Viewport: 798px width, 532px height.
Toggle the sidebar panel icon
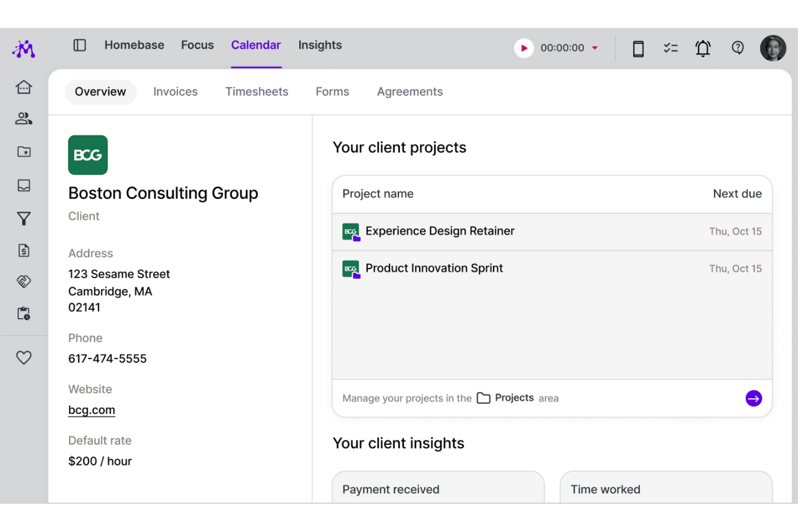tap(80, 45)
